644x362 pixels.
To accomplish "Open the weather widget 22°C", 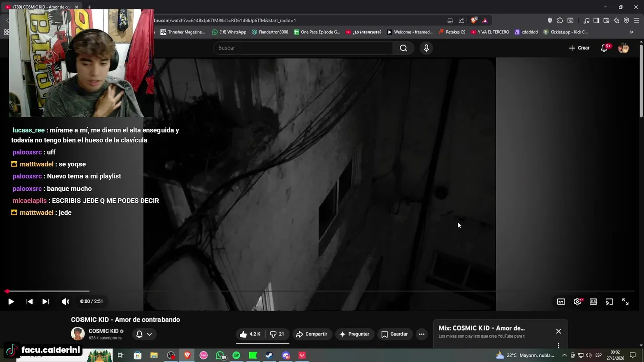I will 525,355.
